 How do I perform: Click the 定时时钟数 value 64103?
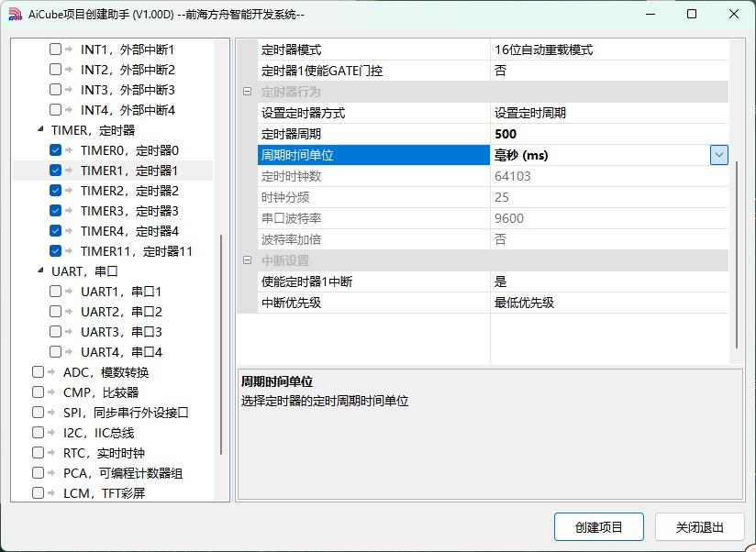609,176
